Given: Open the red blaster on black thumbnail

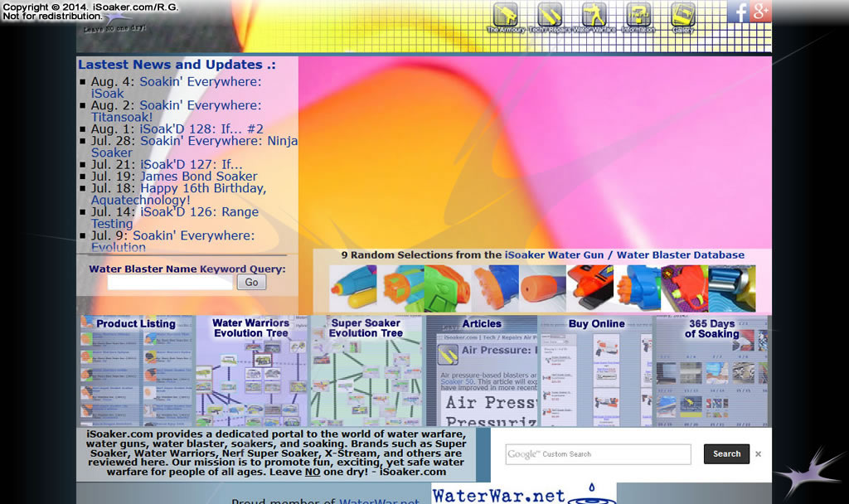Looking at the screenshot, I should [590, 288].
